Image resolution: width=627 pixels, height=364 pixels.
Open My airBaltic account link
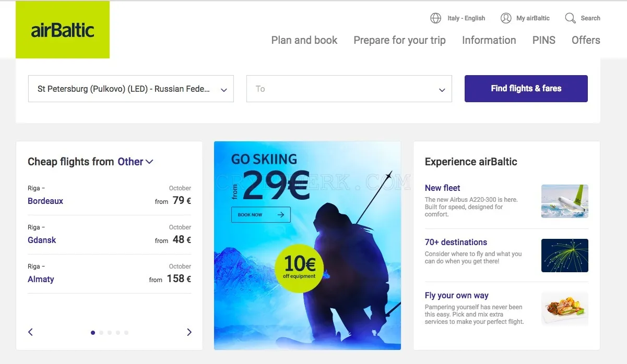pos(533,18)
